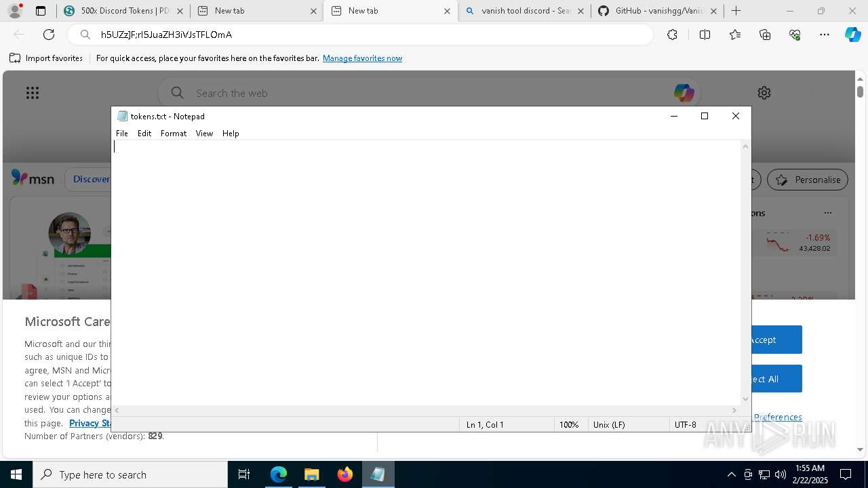Screen dimensions: 868x488
Task: Close the GitHub vanishgg tab
Action: coord(713,11)
